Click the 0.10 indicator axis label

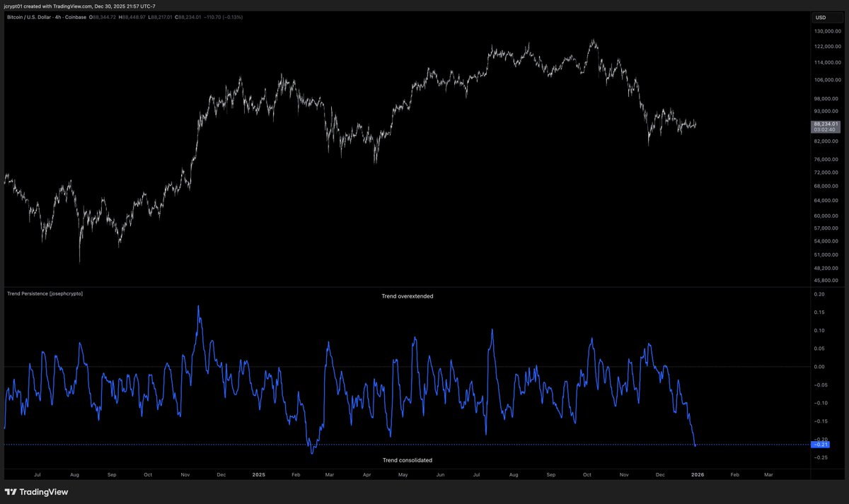(819, 331)
